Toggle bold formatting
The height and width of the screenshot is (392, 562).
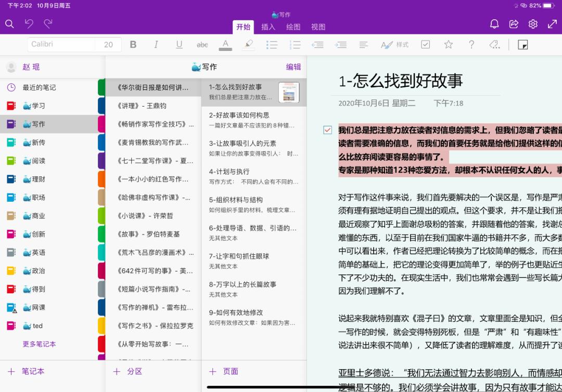133,45
